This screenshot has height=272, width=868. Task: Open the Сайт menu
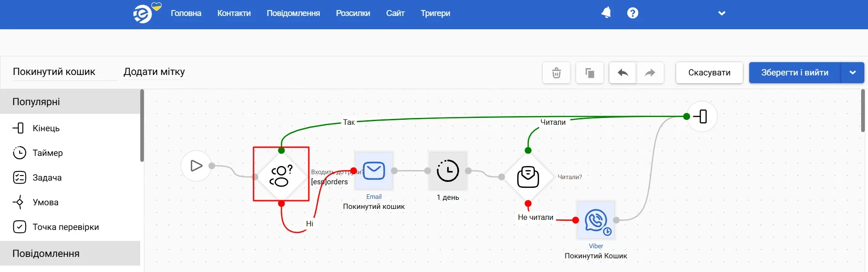pyautogui.click(x=395, y=13)
